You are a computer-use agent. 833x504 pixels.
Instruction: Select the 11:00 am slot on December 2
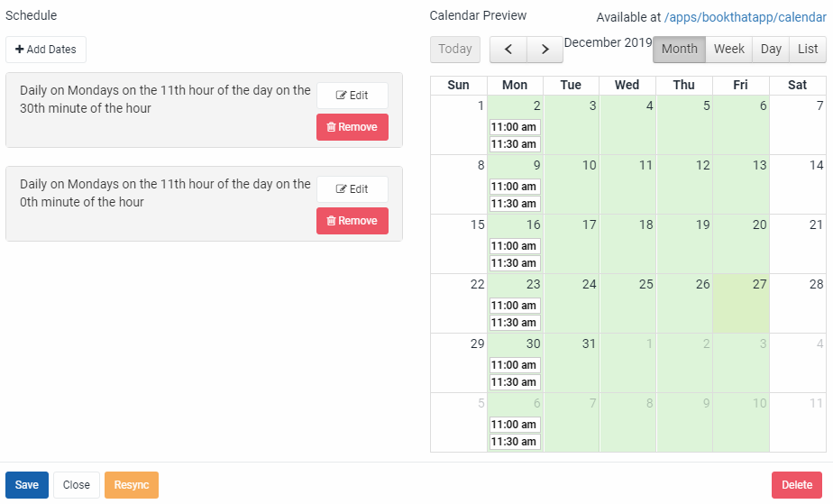514,127
